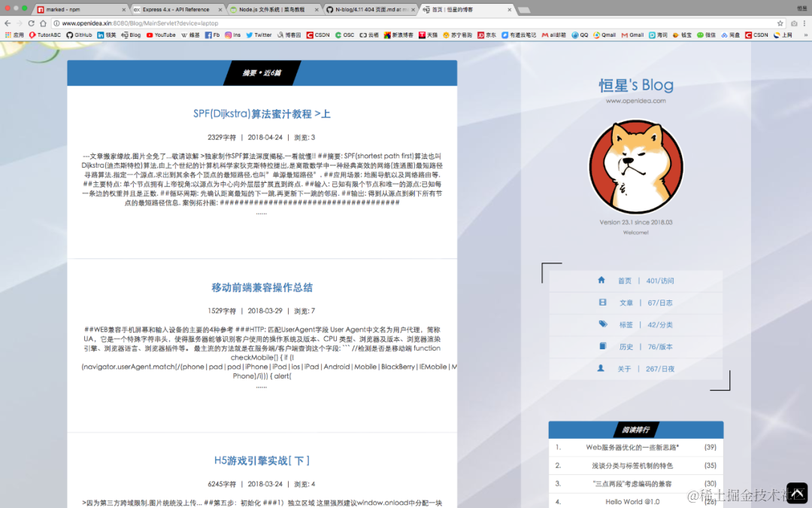The image size is (812, 508).
Task: Open the OSC bookmark
Action: [345, 35]
